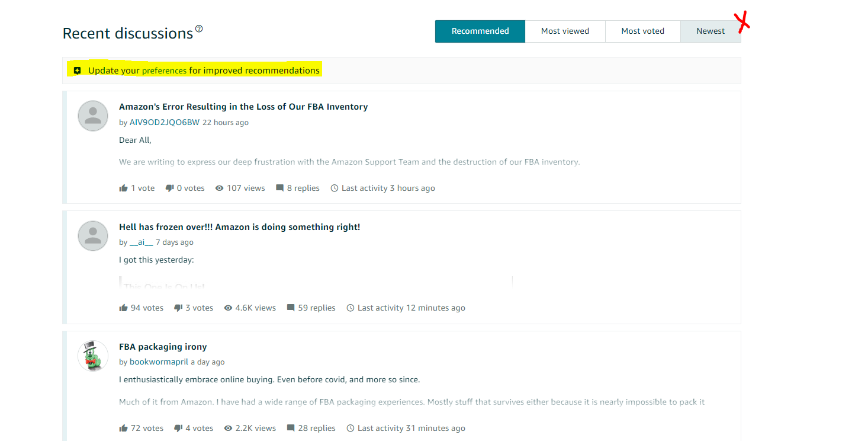Screen dimensions: 868x441
Task: Click the eye icon beside 107 views
Action: 219,188
